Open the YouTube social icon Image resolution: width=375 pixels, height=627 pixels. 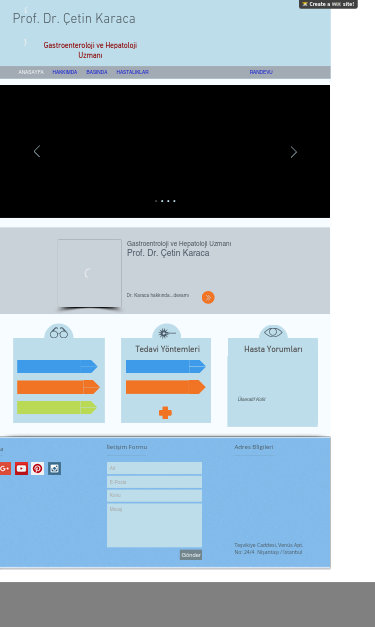[x=22, y=469]
